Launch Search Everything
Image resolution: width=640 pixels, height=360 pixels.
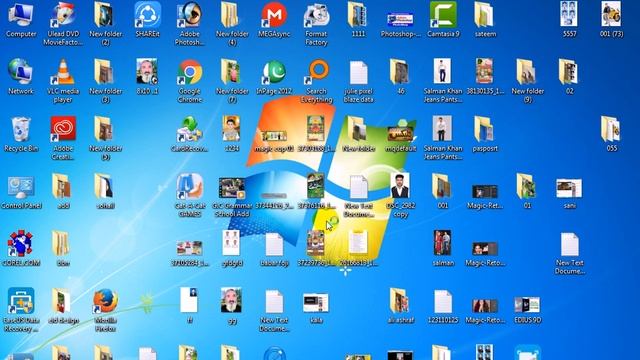pos(316,81)
